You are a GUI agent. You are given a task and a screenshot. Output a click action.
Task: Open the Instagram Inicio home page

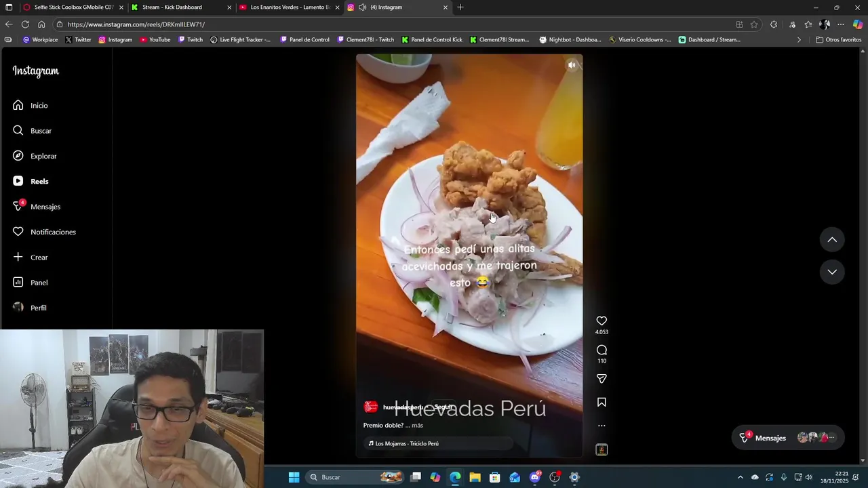tap(31, 106)
